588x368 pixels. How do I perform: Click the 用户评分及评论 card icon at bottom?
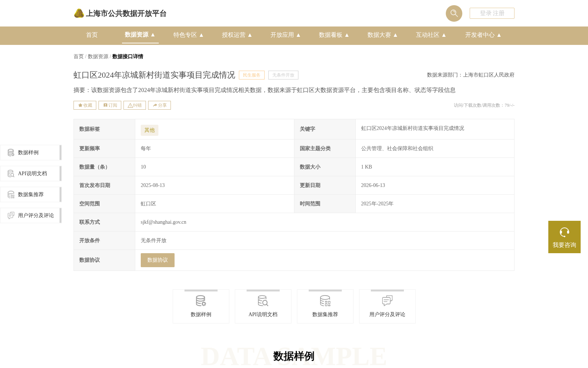click(387, 301)
